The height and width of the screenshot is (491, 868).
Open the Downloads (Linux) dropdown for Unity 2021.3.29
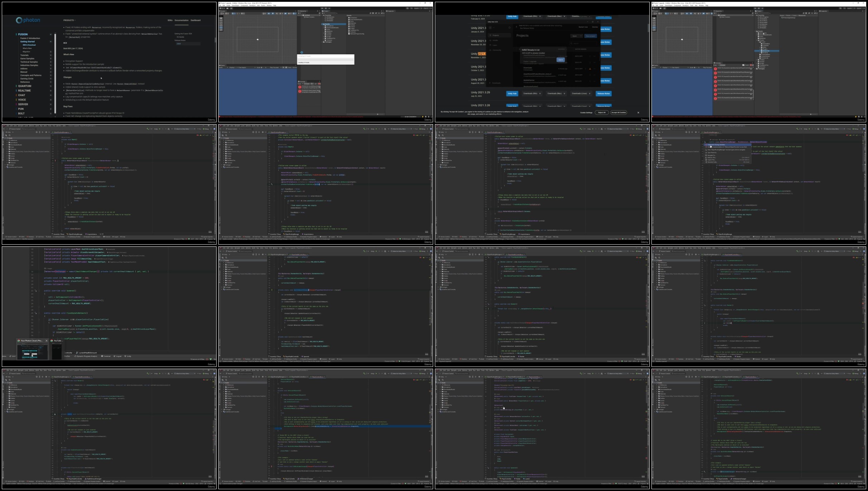(x=581, y=93)
